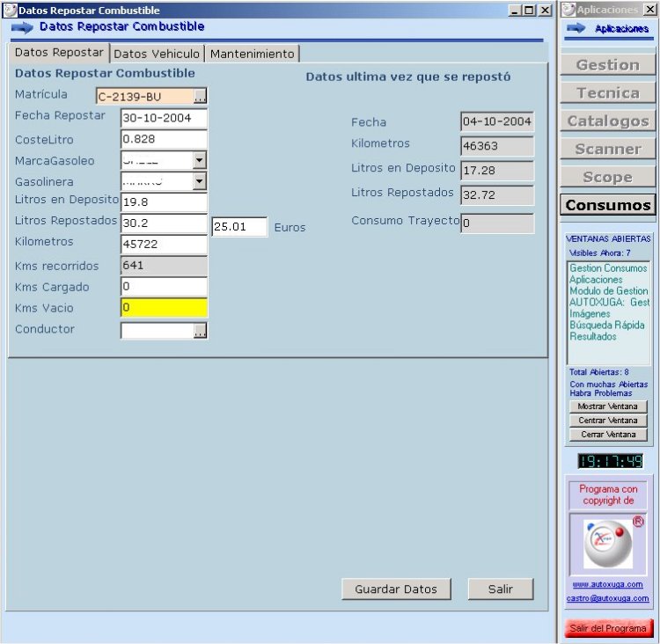Click the Kilometros field 45722

[164, 245]
